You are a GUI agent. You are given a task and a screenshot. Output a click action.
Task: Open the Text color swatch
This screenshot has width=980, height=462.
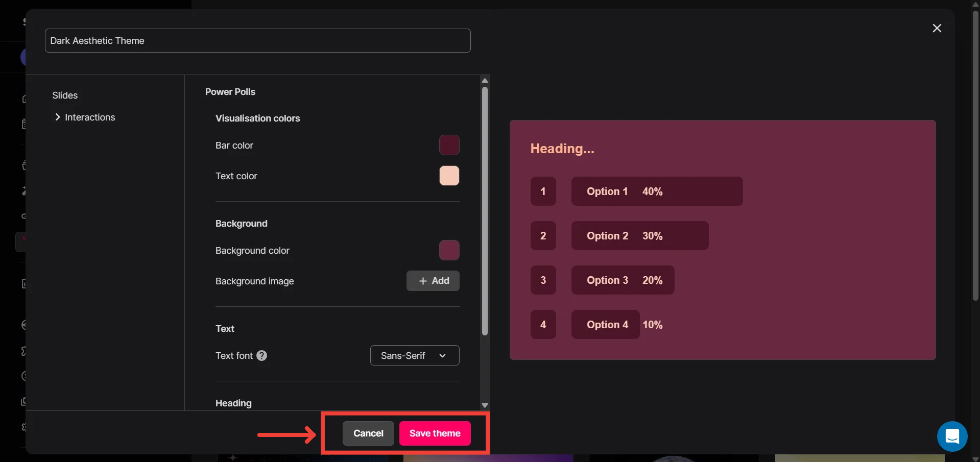coord(449,176)
